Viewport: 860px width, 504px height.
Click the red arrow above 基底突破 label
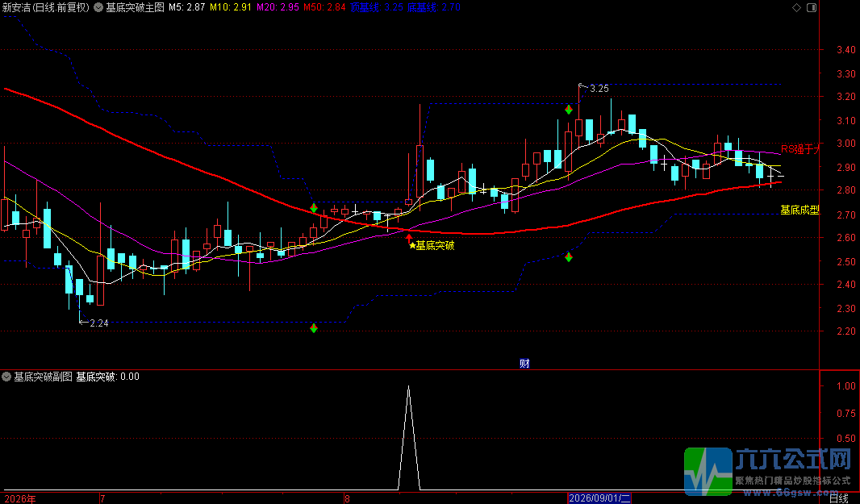(408, 238)
